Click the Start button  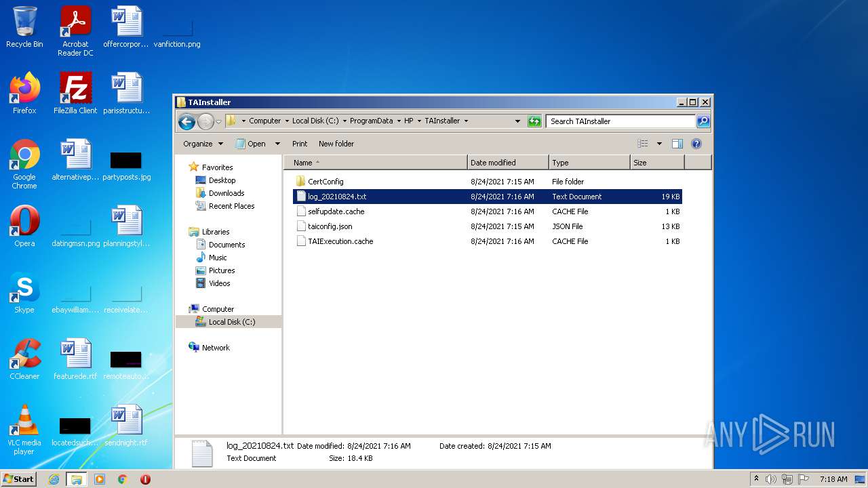coord(19,479)
